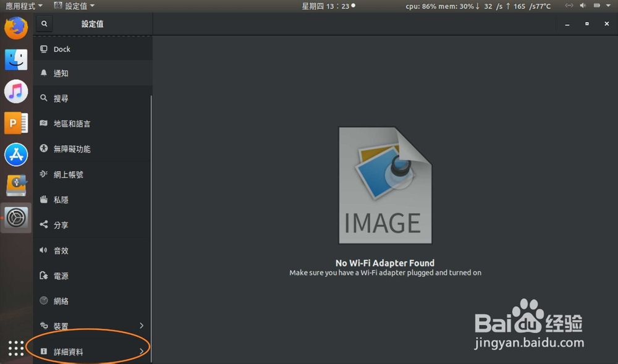This screenshot has height=364, width=618.
Task: Click the speaker icon for 音效
Action: coord(43,250)
